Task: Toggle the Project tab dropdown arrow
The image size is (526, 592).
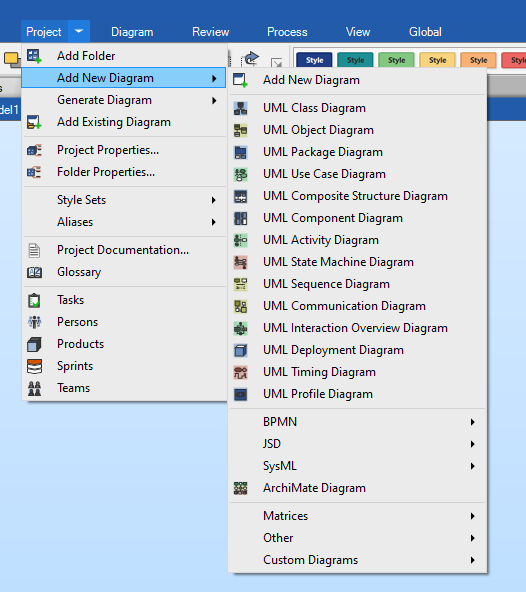Action: pyautogui.click(x=79, y=31)
